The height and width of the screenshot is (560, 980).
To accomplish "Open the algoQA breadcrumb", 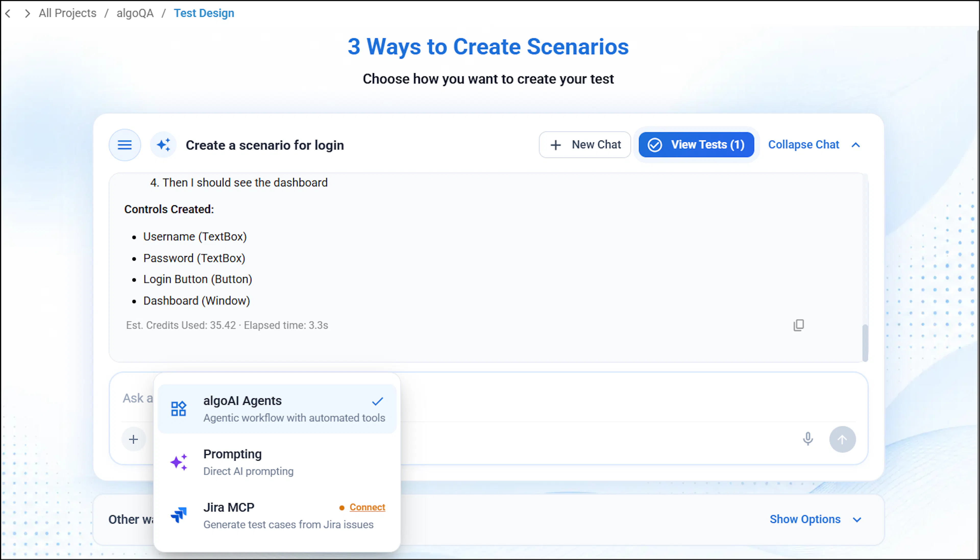I will point(135,13).
